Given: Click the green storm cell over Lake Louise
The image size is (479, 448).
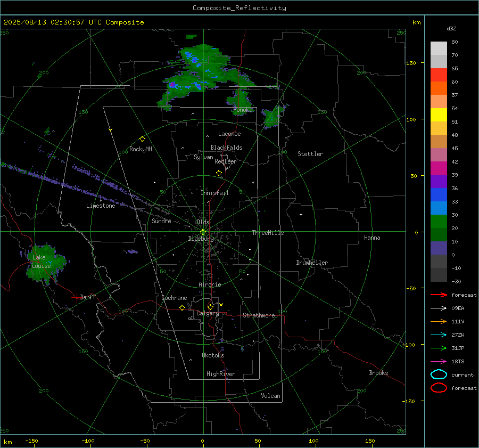Looking at the screenshot, I should coord(46,264).
